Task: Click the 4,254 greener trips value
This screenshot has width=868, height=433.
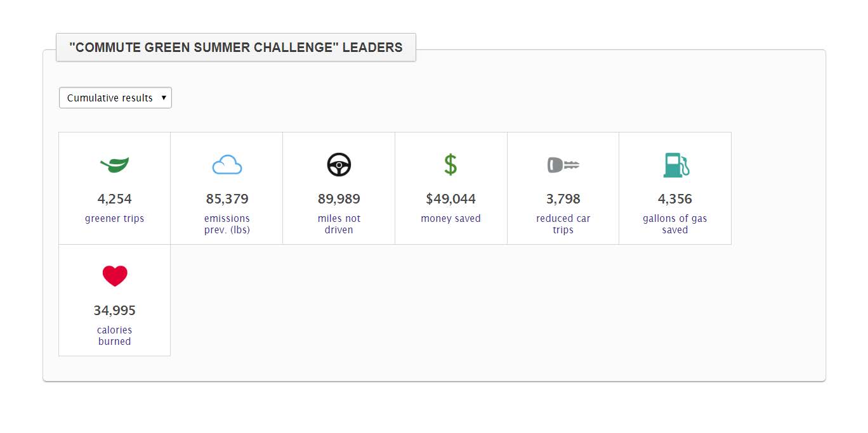Action: 115,199
